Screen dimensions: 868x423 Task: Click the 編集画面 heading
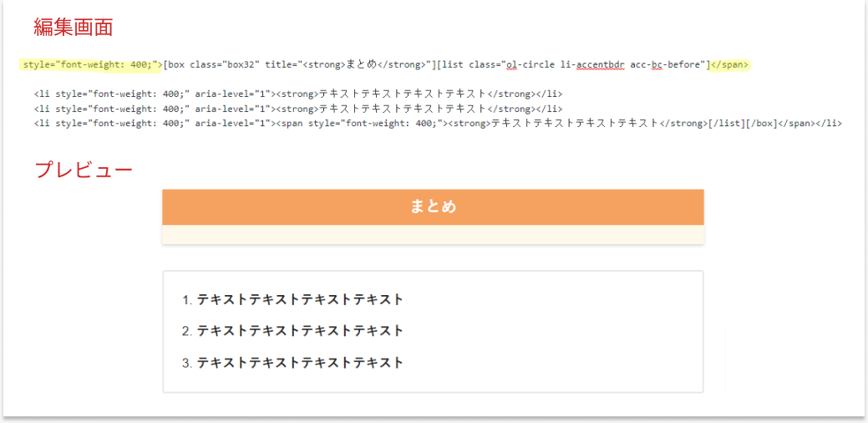pos(73,27)
